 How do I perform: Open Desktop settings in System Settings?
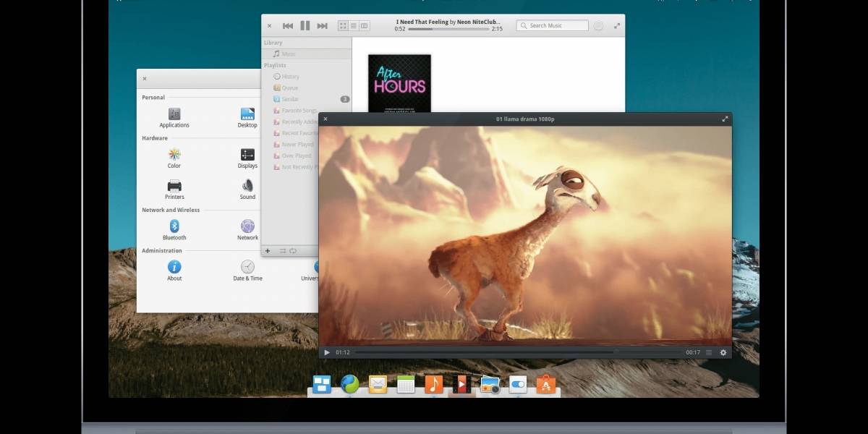(x=247, y=117)
